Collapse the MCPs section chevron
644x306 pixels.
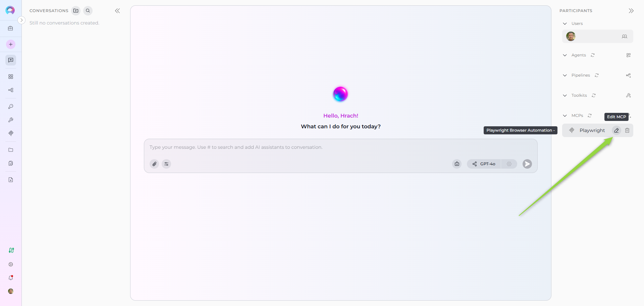pos(565,116)
